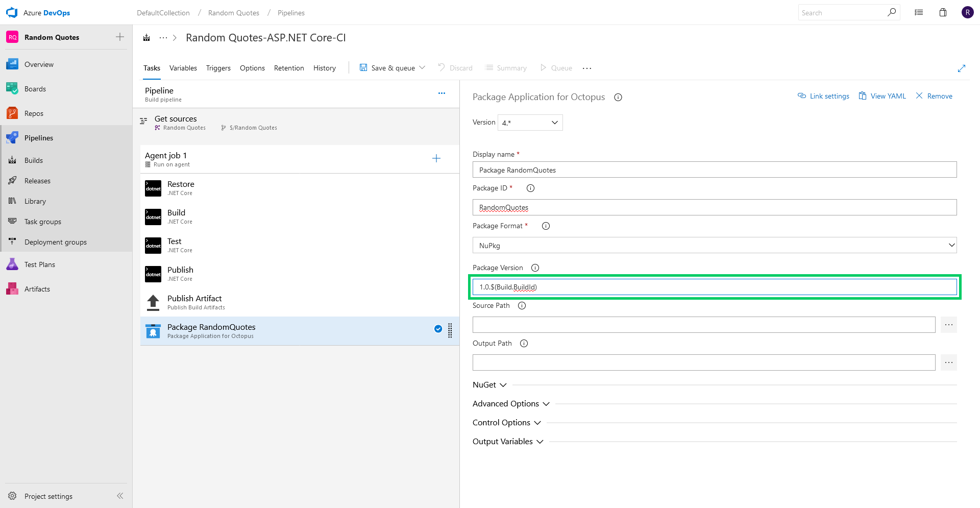Add a task to Agent job 1
Image resolution: width=980 pixels, height=508 pixels.
436,158
